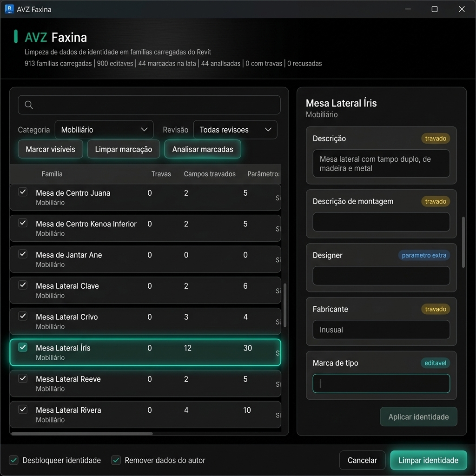Image resolution: width=476 pixels, height=476 pixels.
Task: Uncheck the Mesa Lateral Reeve checkbox
Action: [x=23, y=378]
